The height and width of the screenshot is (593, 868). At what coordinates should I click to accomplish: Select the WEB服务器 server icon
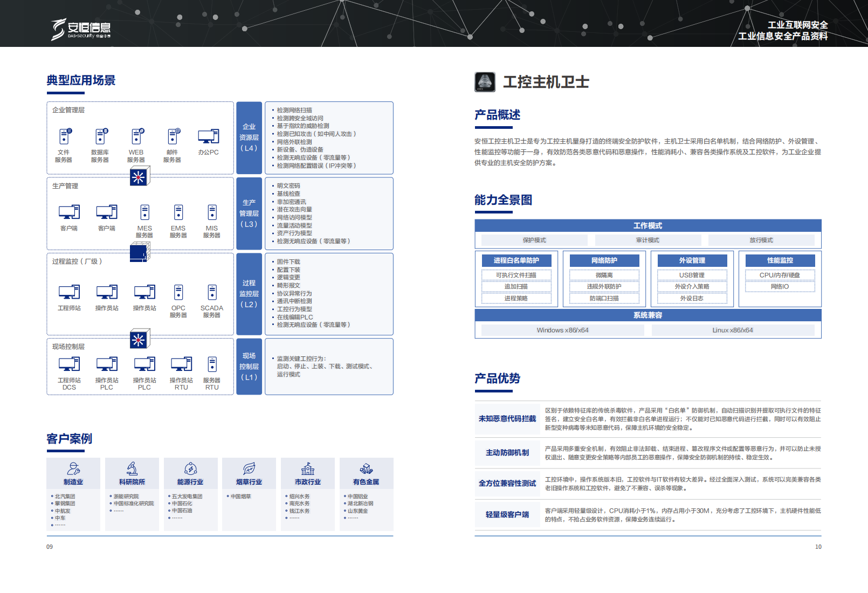137,136
